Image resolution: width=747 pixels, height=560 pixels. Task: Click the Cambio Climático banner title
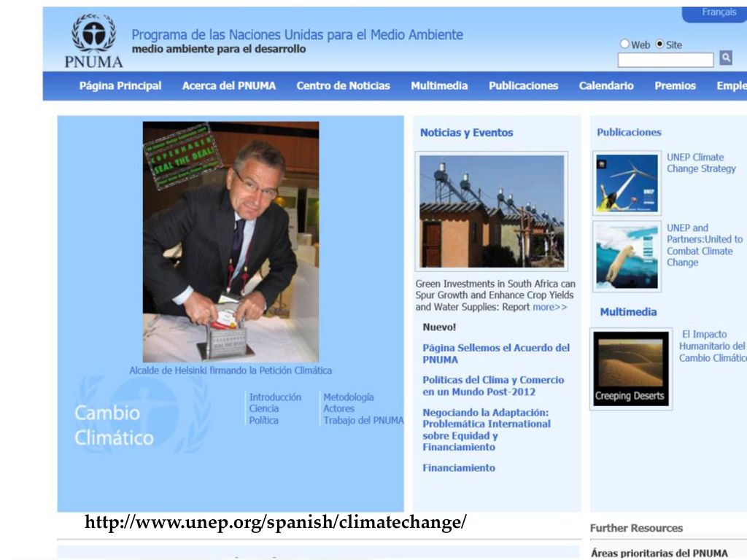(x=114, y=425)
